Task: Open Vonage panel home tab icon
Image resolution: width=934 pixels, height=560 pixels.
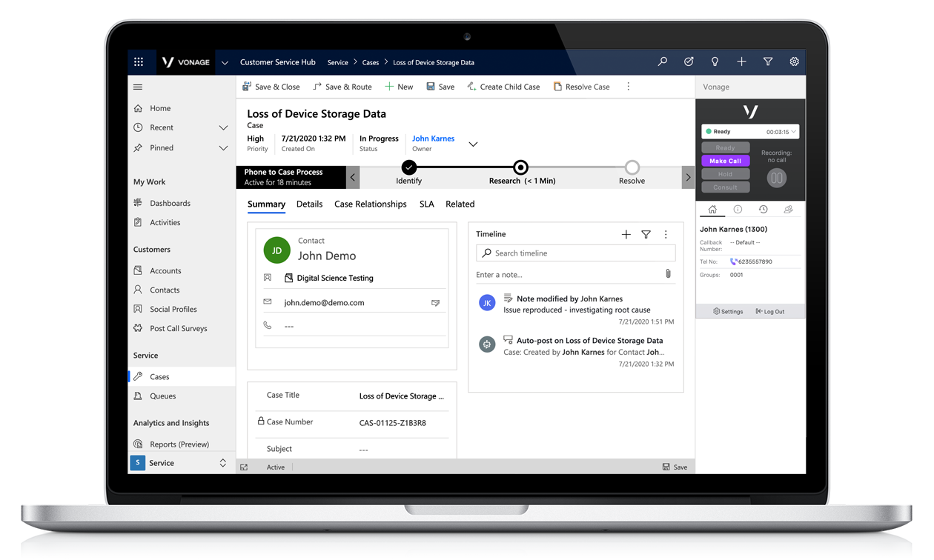Action: coord(712,210)
